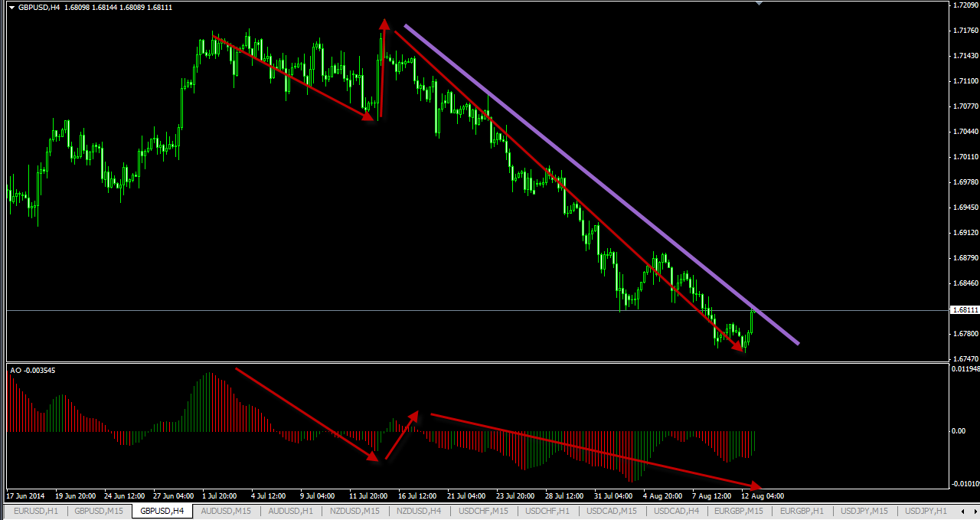Open the USDCHF,M15 chart tab
Viewport: 980px width, 520px height.
pyautogui.click(x=482, y=511)
